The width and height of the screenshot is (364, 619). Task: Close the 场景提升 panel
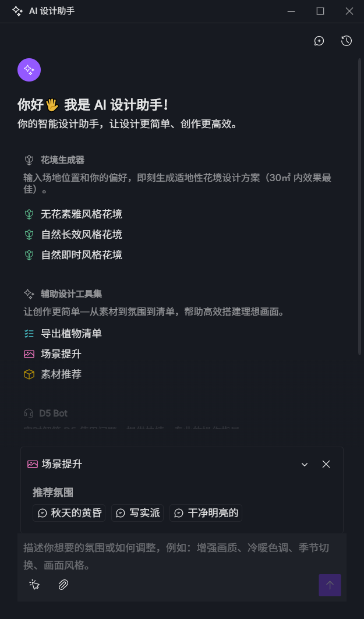click(326, 464)
